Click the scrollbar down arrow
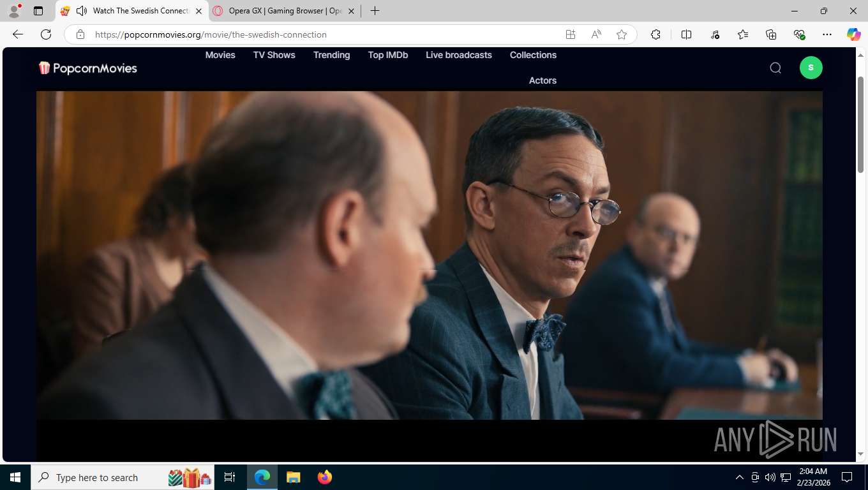This screenshot has width=868, height=490. pyautogui.click(x=860, y=454)
